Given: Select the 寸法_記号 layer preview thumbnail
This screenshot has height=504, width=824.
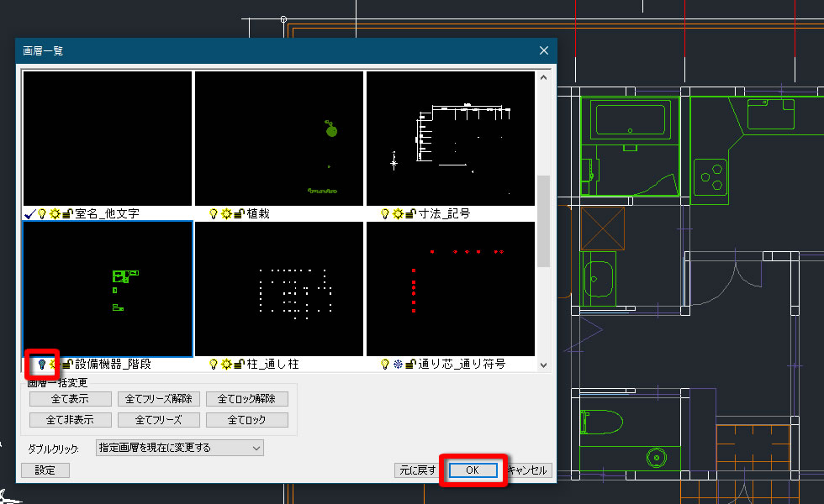Looking at the screenshot, I should 451,139.
